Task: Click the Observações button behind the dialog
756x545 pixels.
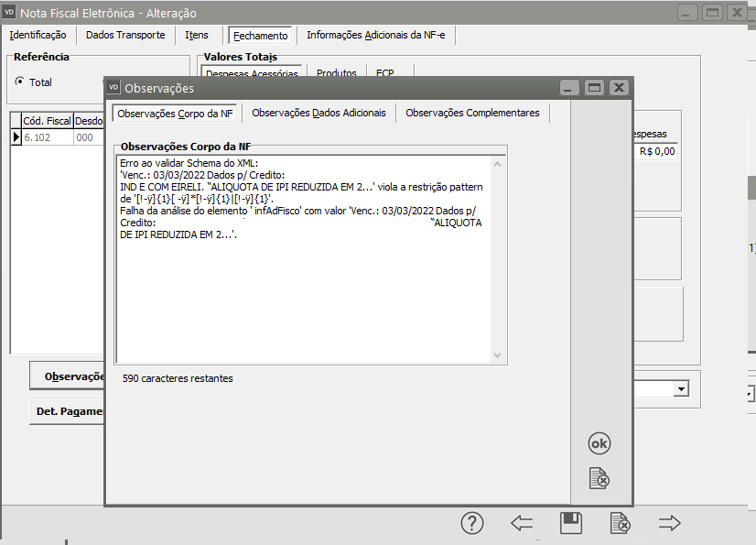Action: (x=68, y=376)
